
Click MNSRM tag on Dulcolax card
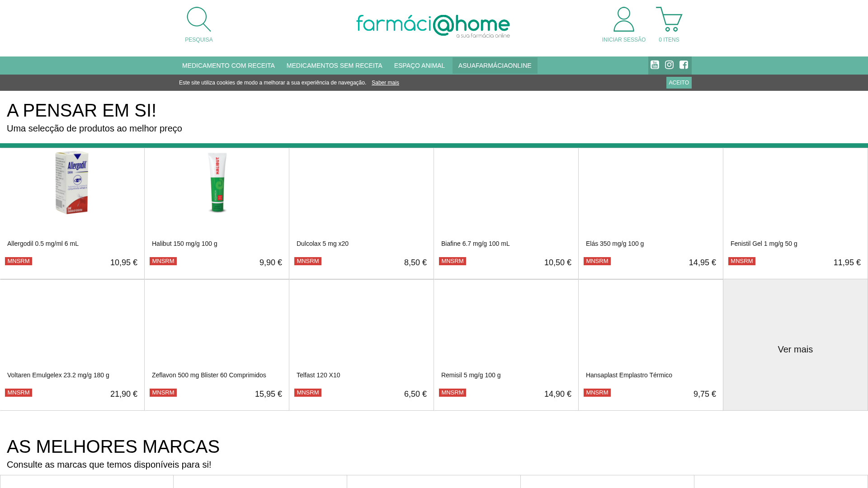[308, 261]
